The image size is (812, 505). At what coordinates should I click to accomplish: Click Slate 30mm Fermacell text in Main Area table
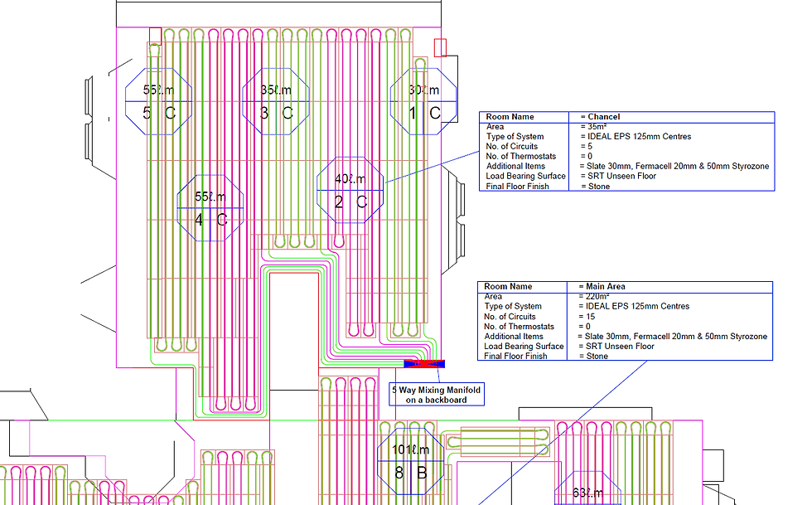[672, 336]
